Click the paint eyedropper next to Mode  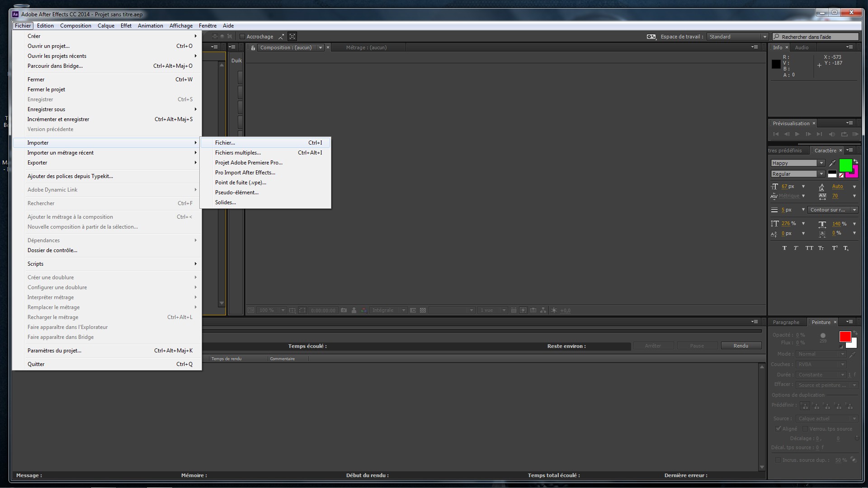[853, 355]
